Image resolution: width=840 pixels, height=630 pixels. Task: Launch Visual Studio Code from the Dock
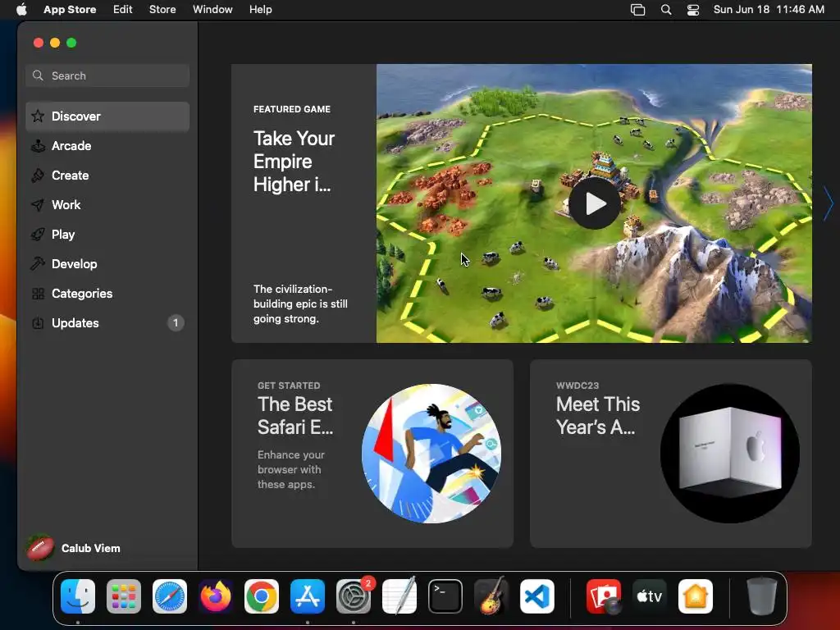click(x=537, y=596)
